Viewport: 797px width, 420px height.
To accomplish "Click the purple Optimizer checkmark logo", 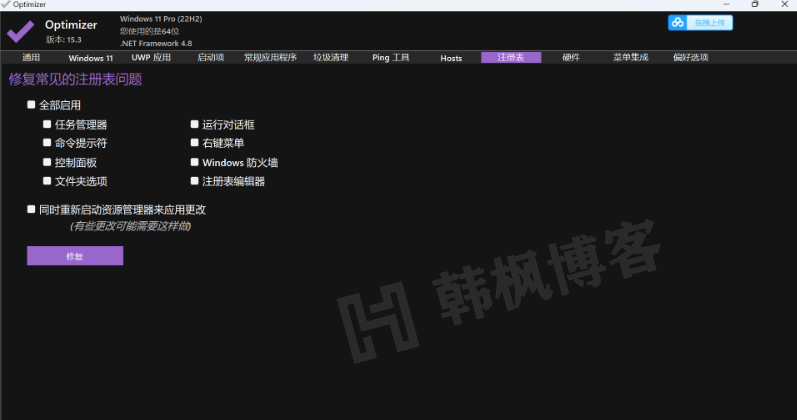I will [20, 32].
